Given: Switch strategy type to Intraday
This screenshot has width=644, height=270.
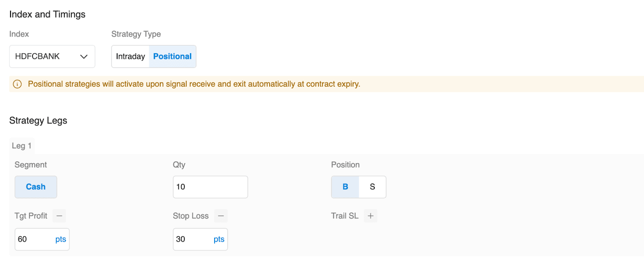Looking at the screenshot, I should 130,56.
